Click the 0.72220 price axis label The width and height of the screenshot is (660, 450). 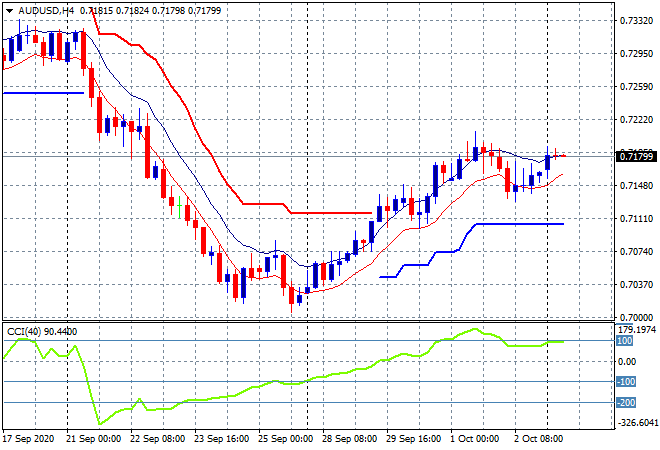point(636,120)
